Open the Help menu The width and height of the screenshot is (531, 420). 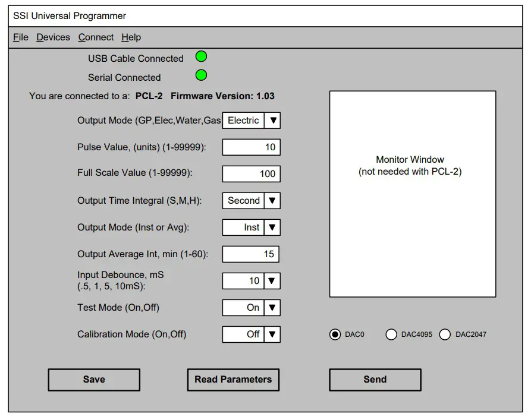click(131, 37)
